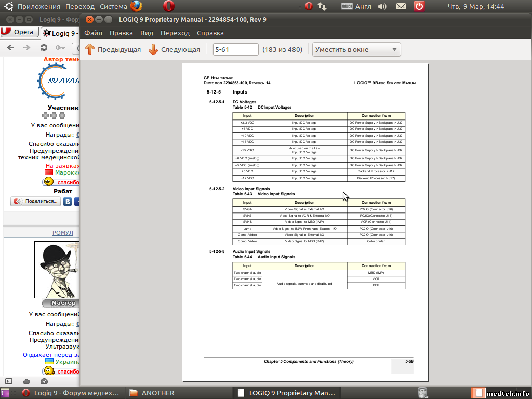Screen dimensions: 532x399
Task: Expand the Уместить в окне zoom dropdown
Action: point(356,49)
